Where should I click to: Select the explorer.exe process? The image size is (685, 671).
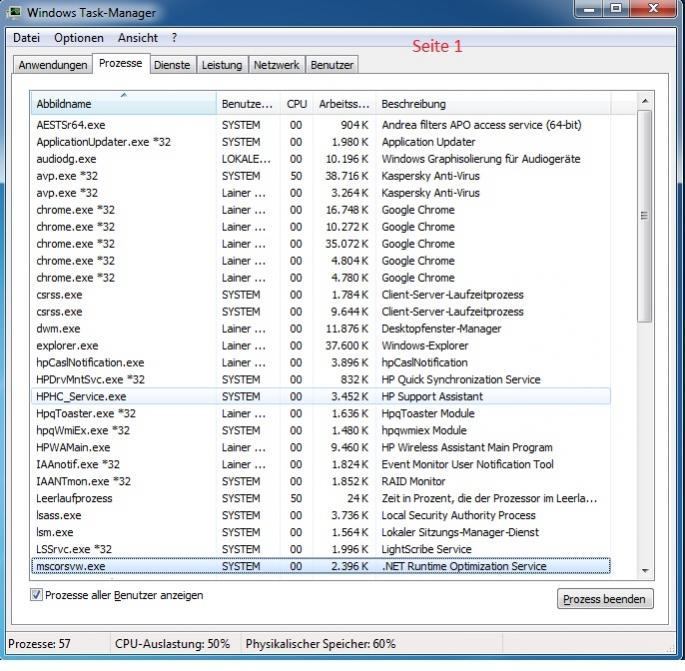click(321, 346)
